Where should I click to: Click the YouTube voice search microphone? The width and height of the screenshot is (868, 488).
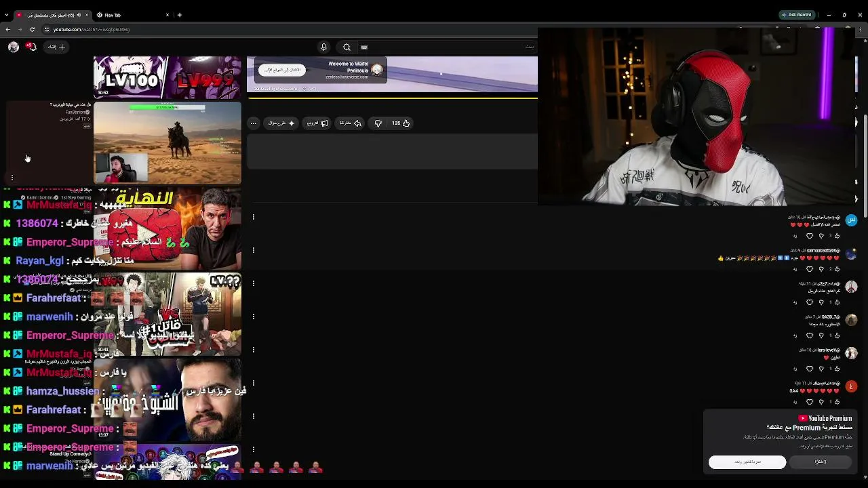[323, 47]
